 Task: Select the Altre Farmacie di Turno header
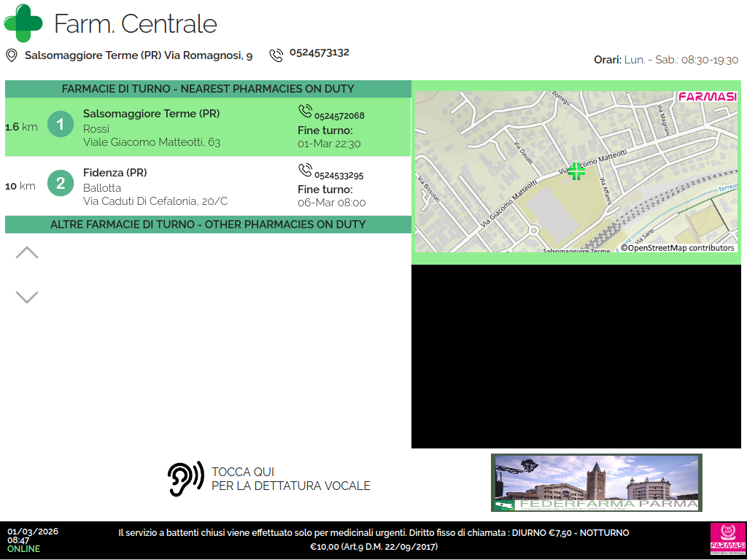tap(208, 225)
